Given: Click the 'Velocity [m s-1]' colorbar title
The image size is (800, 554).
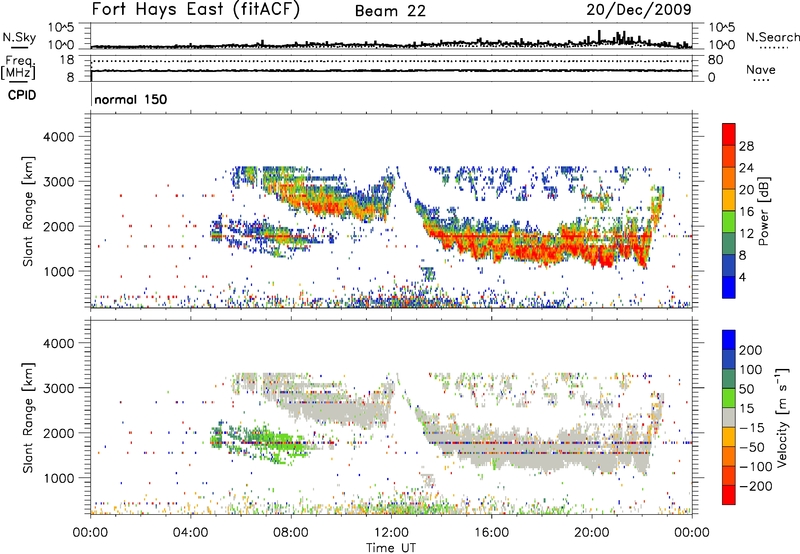Looking at the screenshot, I should tap(783, 417).
